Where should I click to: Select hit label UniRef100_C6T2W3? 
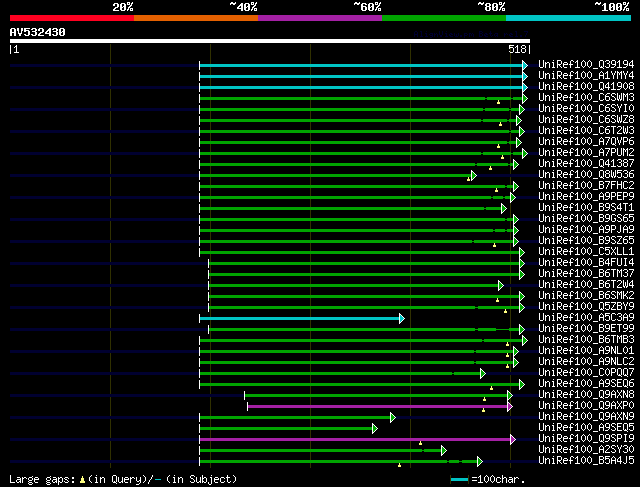(x=586, y=131)
